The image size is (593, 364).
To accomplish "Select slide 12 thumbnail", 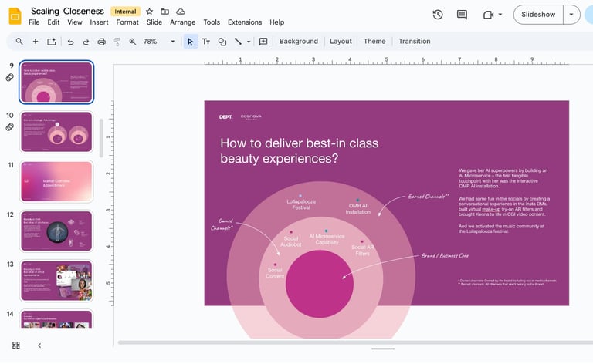I will pyautogui.click(x=56, y=231).
